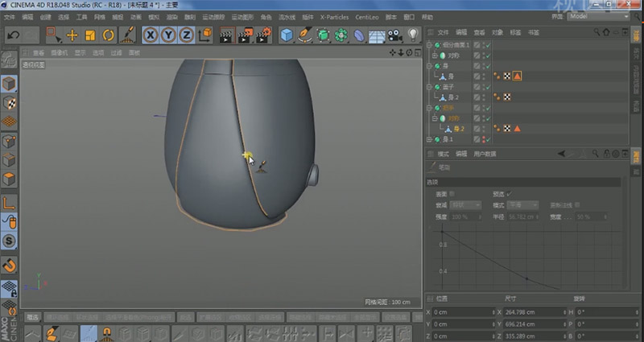Image resolution: width=644 pixels, height=342 pixels.
Task: Select the Rotate tool icon
Action: [x=108, y=35]
